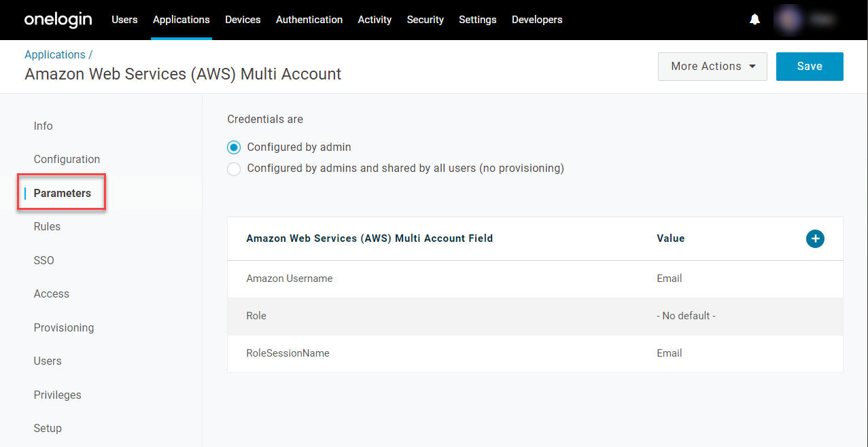Click the 'Amazon Web Services (AWS) Multi Account Field' header
This screenshot has width=868, height=447.
[370, 238]
